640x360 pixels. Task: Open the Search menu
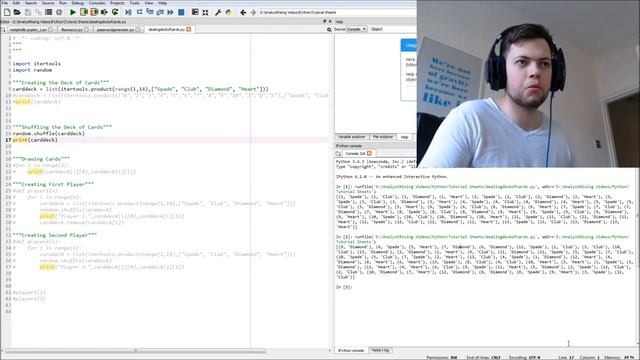[31, 3]
